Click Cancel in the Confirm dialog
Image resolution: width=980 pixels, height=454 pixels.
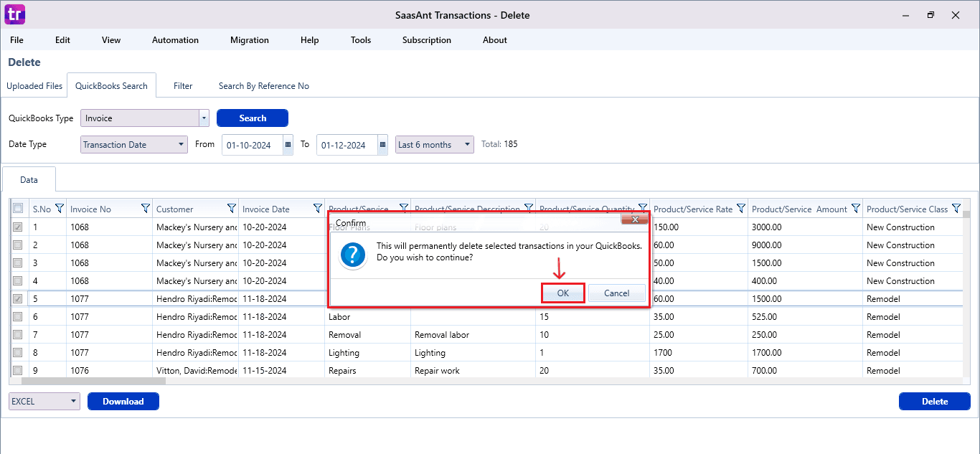tap(616, 293)
